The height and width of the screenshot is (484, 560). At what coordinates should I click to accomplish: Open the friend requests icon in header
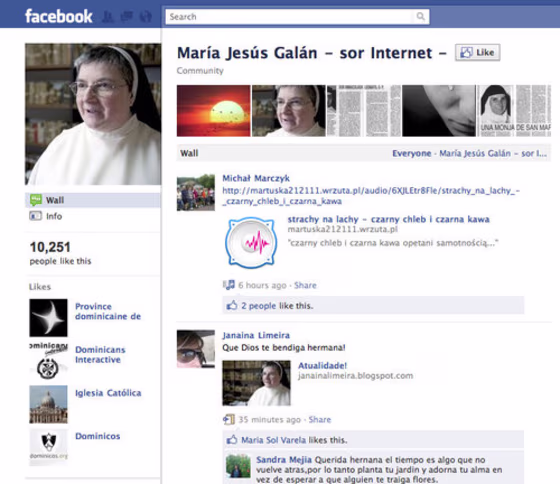coord(108,16)
